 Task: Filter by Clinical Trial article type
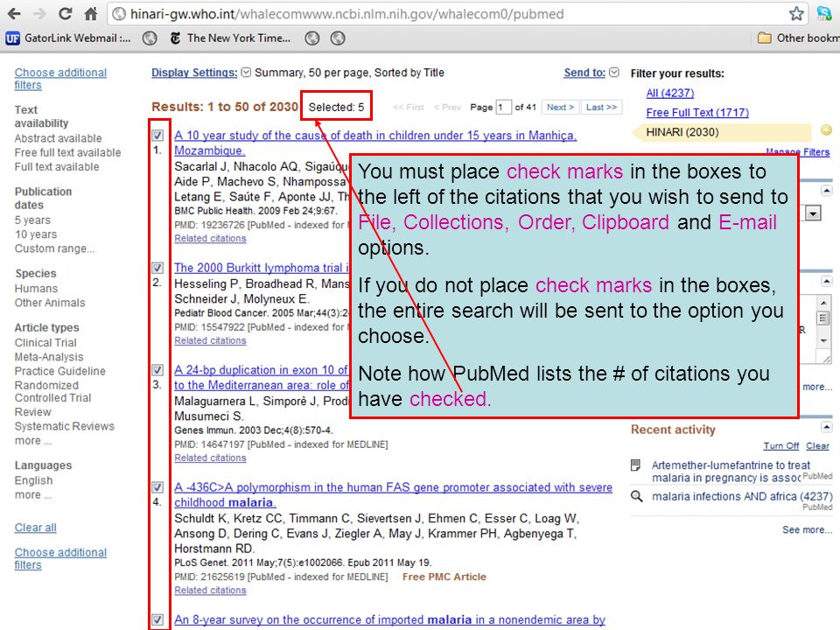[45, 342]
